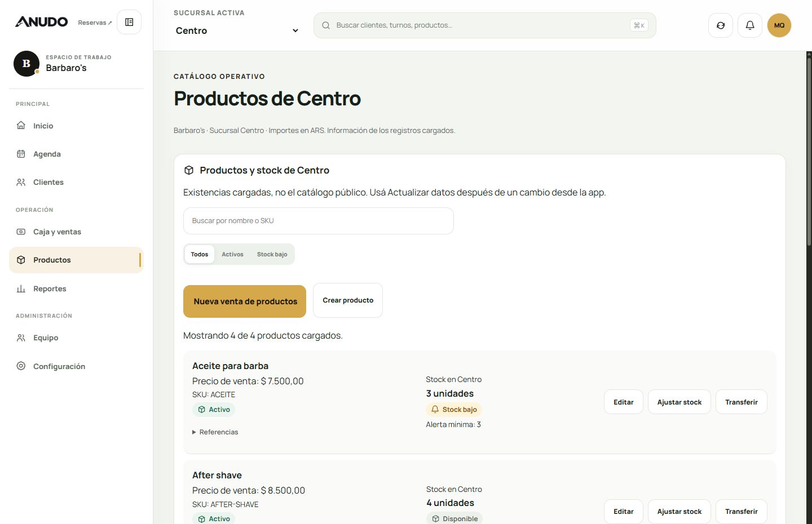Viewport: 812px width, 524px height.
Task: Click the team icon beside Equipo
Action: click(x=21, y=338)
